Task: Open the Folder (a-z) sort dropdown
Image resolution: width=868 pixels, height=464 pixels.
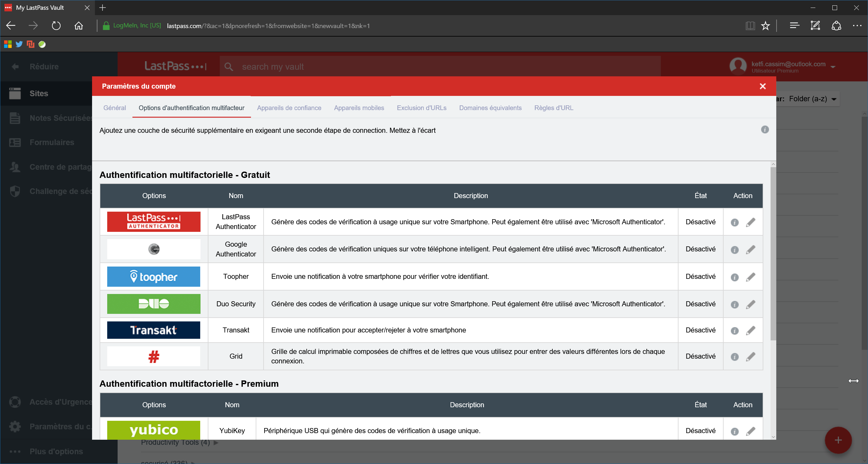Action: click(813, 99)
